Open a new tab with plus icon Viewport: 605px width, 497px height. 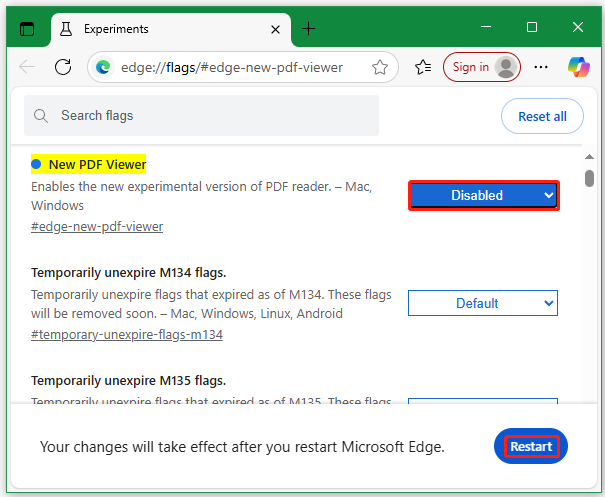point(308,29)
